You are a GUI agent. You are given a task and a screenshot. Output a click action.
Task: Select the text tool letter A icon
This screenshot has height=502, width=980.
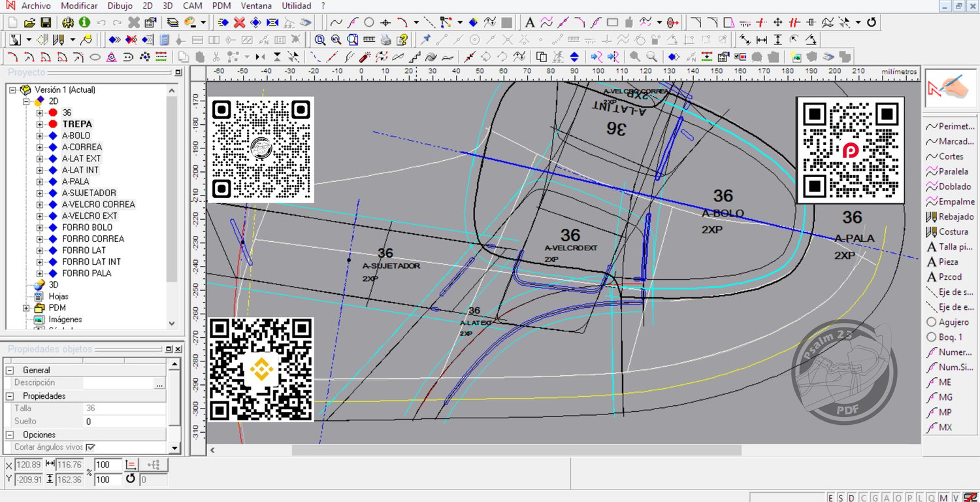click(530, 22)
